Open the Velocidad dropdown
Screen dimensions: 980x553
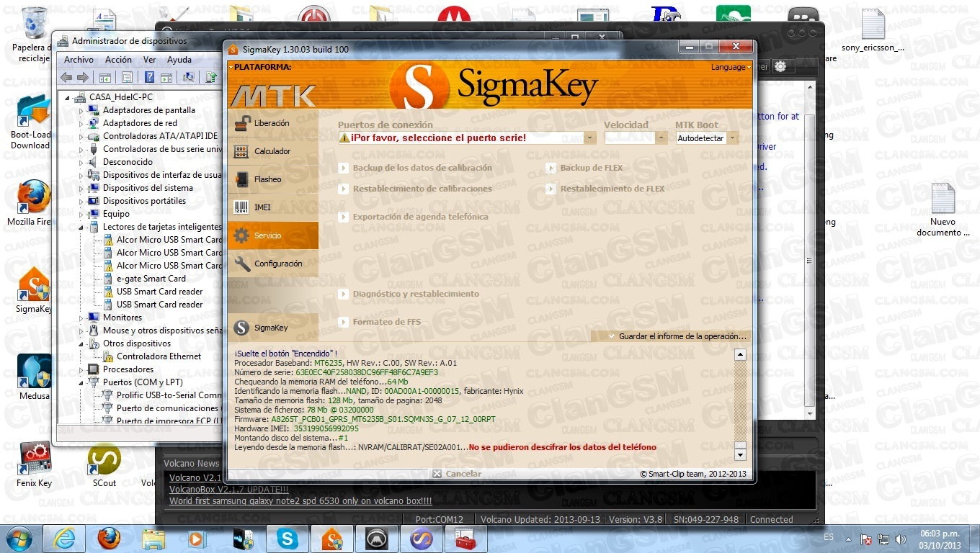point(661,138)
